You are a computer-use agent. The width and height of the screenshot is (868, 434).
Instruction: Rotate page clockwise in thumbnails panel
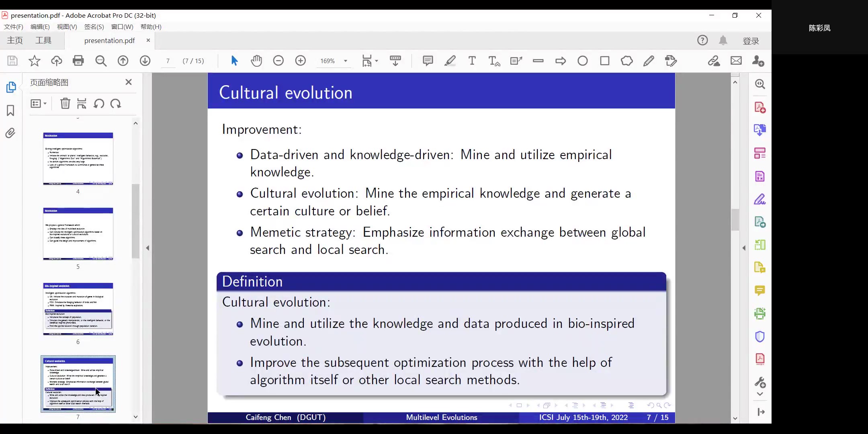[x=116, y=104]
